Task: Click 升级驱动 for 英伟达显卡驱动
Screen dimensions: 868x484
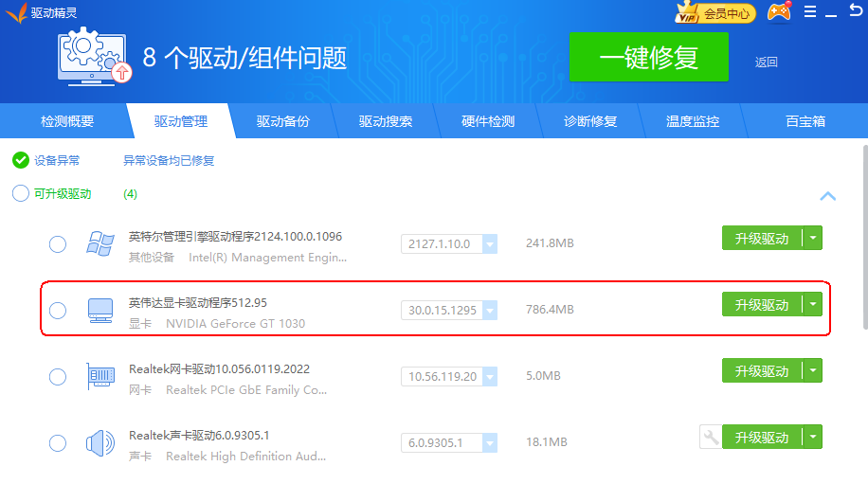Action: tap(762, 304)
